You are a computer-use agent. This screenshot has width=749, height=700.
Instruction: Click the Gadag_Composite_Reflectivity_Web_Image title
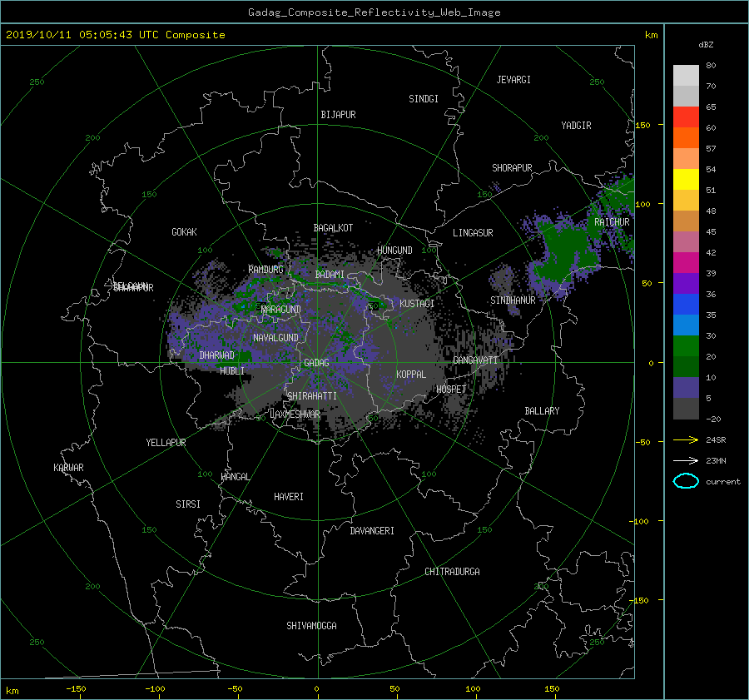click(374, 12)
